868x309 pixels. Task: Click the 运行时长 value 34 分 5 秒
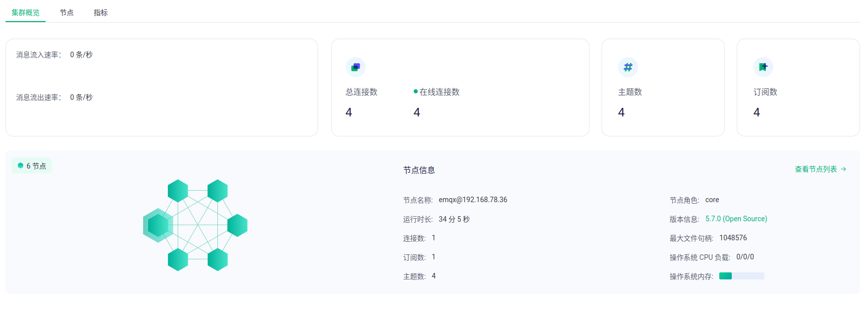pyautogui.click(x=454, y=219)
